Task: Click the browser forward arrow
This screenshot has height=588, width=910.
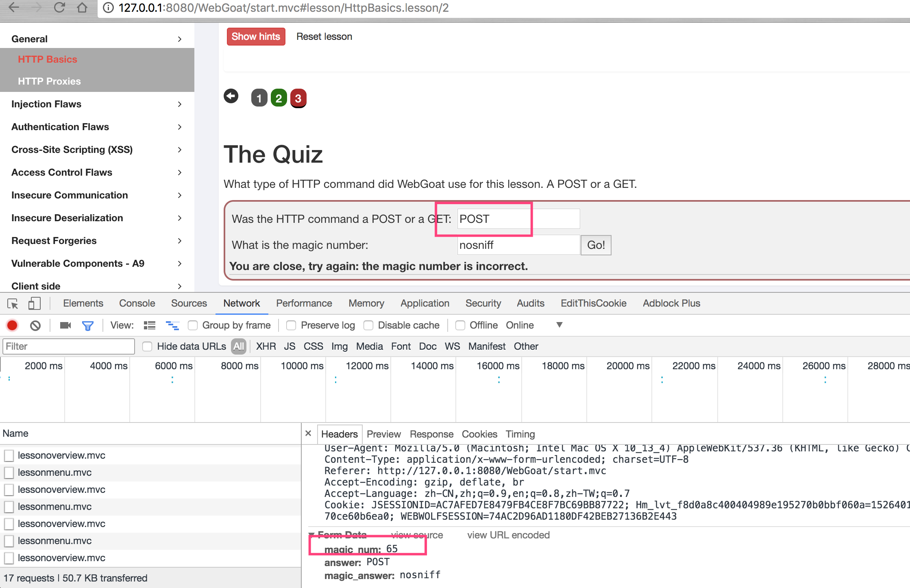Action: point(37,7)
